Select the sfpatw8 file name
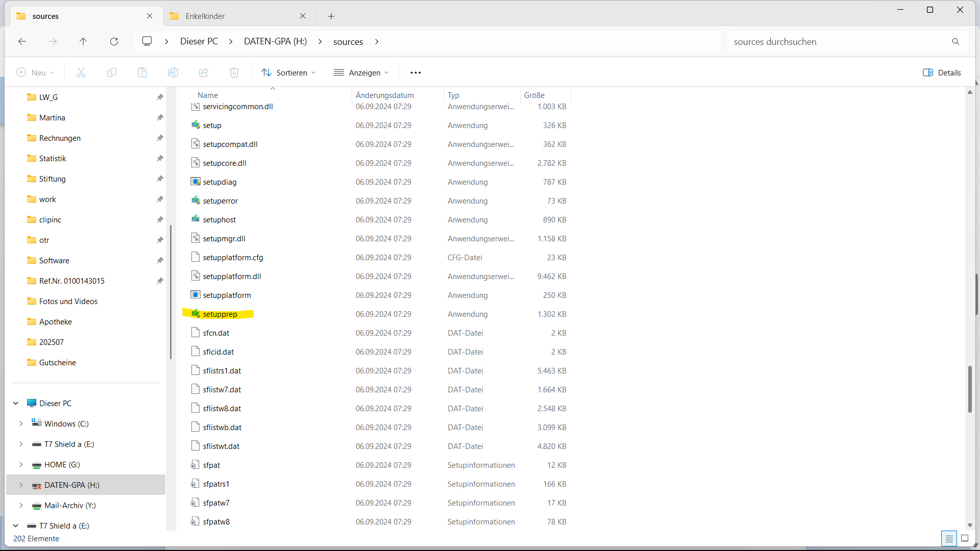980x551 pixels. point(216,521)
